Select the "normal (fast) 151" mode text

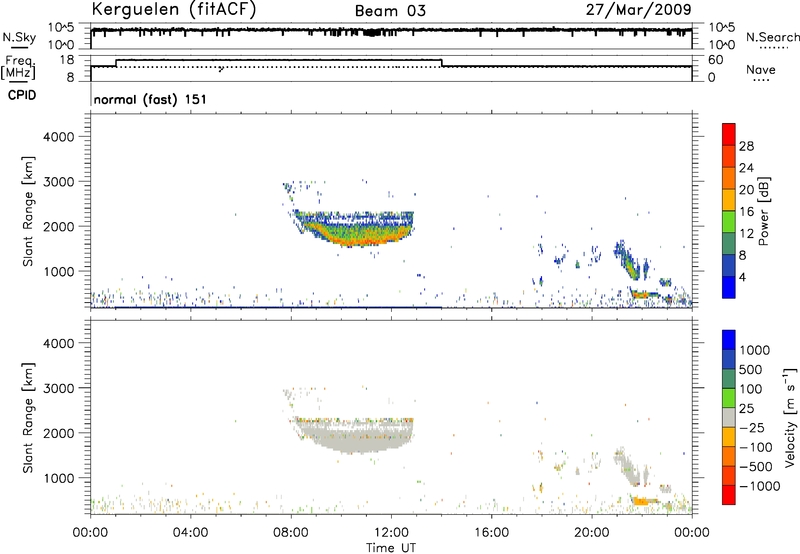tap(151, 99)
